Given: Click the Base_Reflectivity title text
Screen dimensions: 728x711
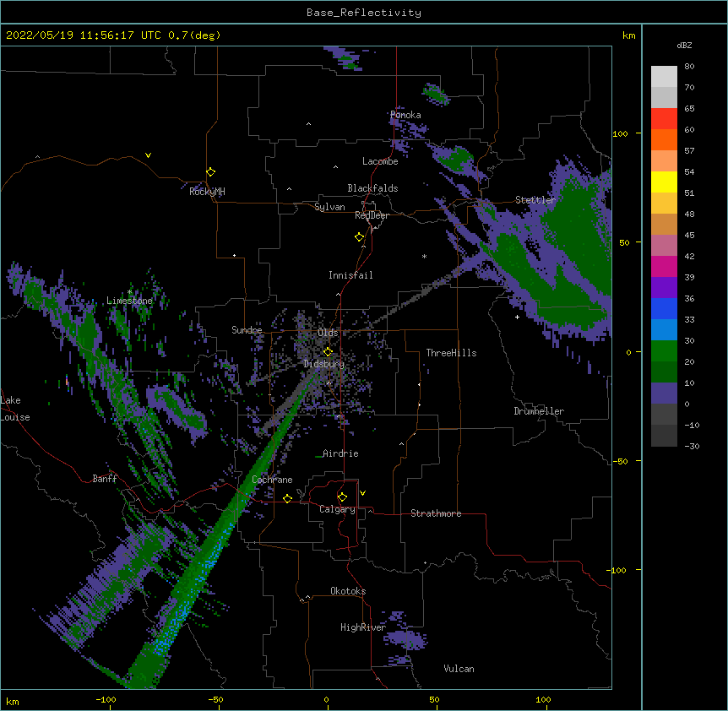Looking at the screenshot, I should (364, 13).
